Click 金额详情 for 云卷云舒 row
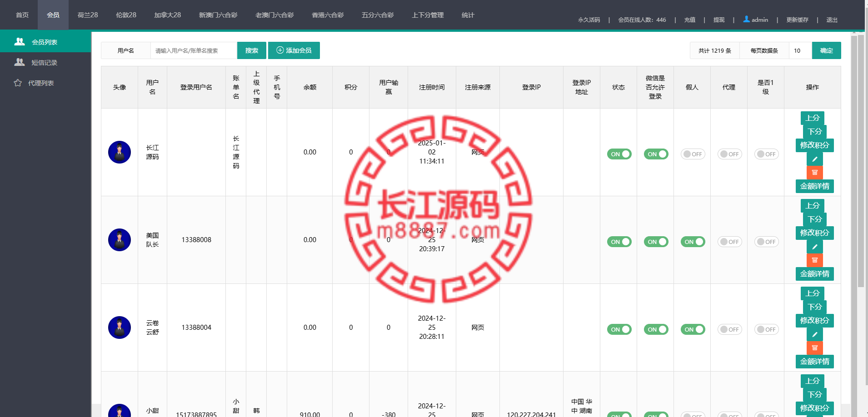The width and height of the screenshot is (868, 417). (x=815, y=362)
